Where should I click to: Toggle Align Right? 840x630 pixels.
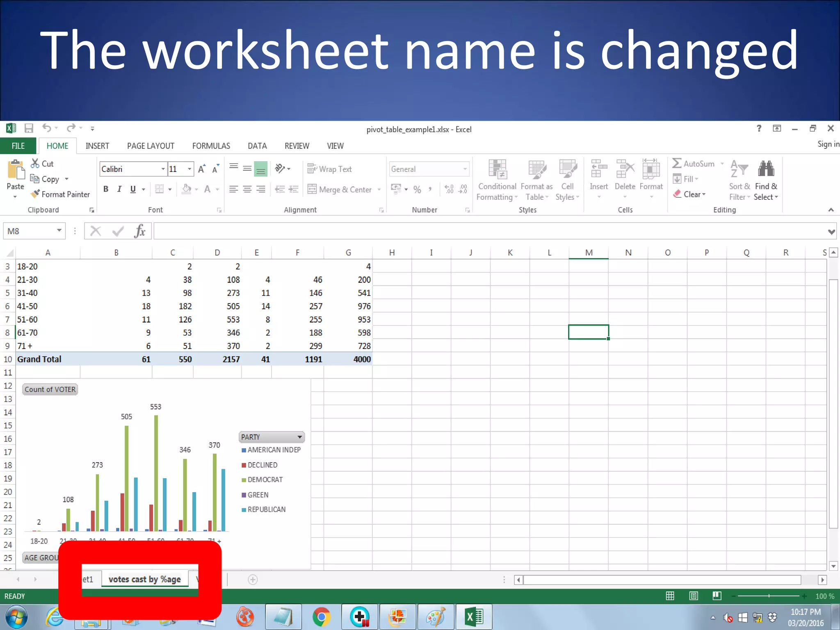click(x=261, y=189)
